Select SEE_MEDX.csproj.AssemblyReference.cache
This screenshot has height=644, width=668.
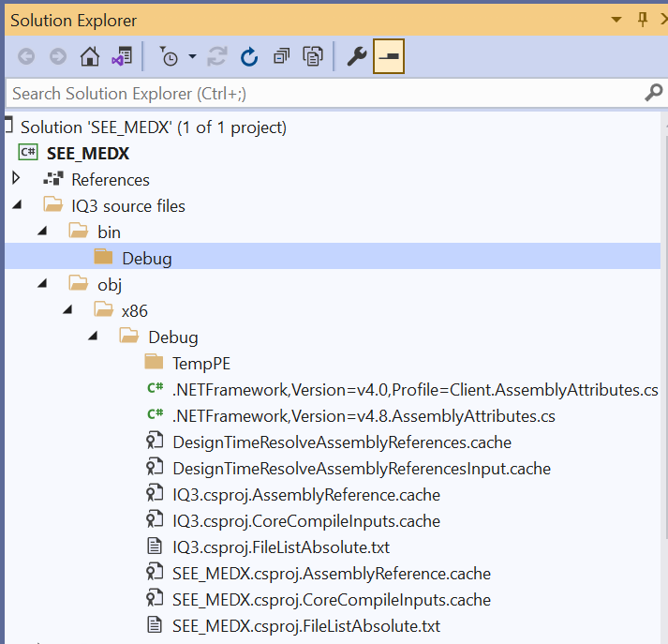(332, 574)
